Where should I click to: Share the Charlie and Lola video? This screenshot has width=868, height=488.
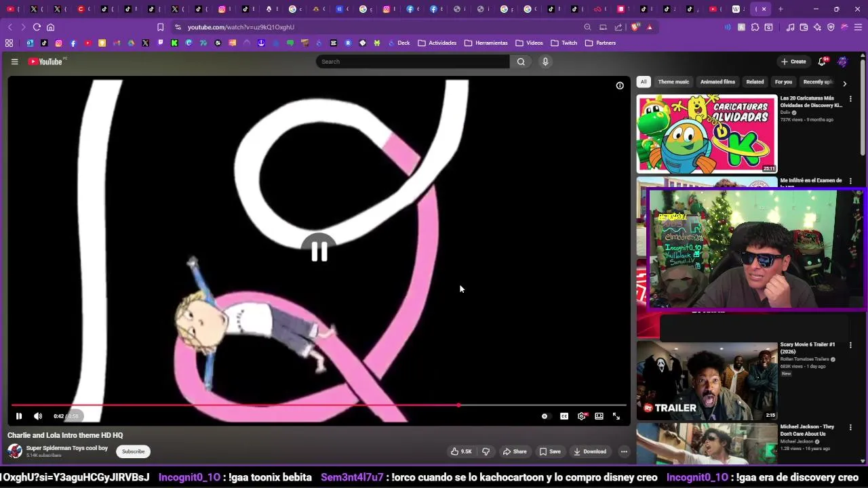514,451
